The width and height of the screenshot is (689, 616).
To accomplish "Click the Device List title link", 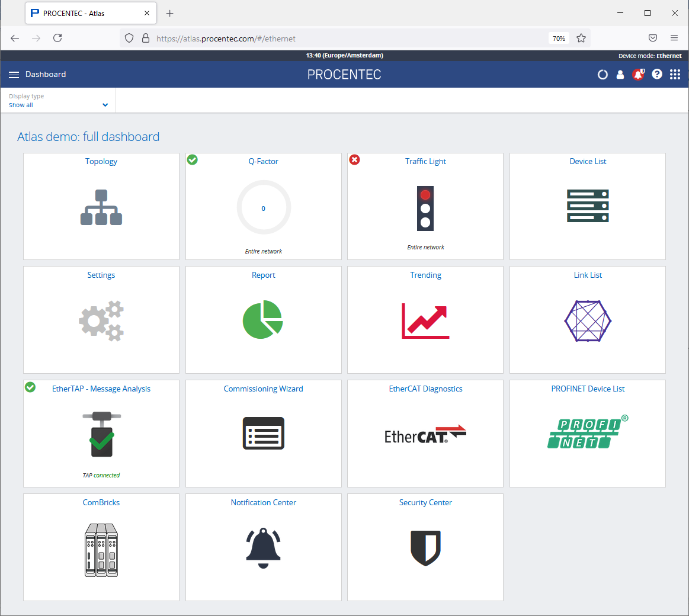I will tap(588, 161).
